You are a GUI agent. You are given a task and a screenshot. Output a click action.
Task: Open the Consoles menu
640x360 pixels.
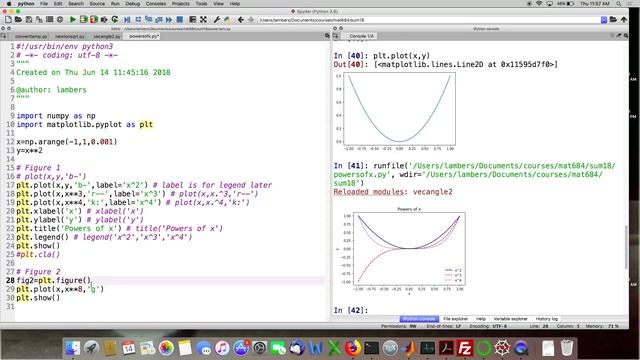tap(156, 3)
